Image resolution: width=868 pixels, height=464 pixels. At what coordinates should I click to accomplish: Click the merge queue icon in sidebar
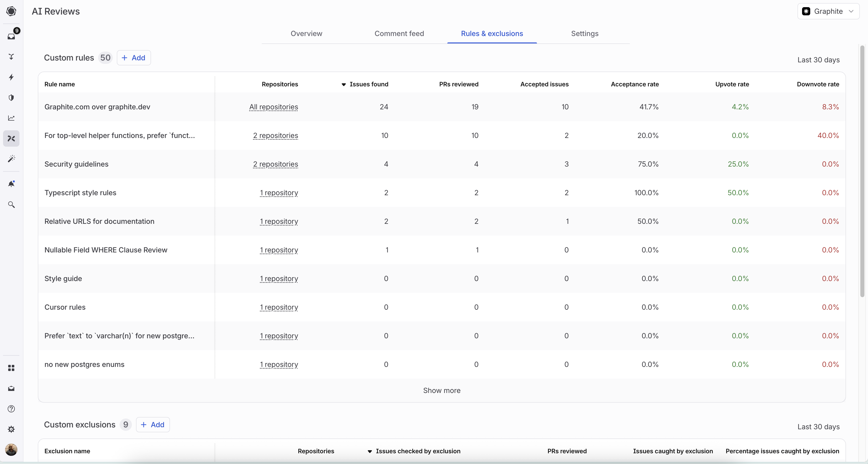pyautogui.click(x=12, y=56)
